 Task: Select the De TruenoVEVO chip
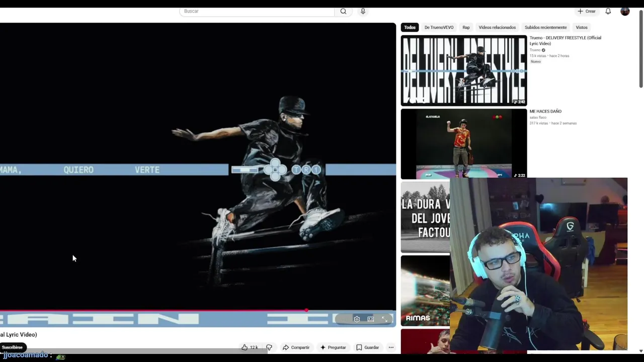coord(439,27)
